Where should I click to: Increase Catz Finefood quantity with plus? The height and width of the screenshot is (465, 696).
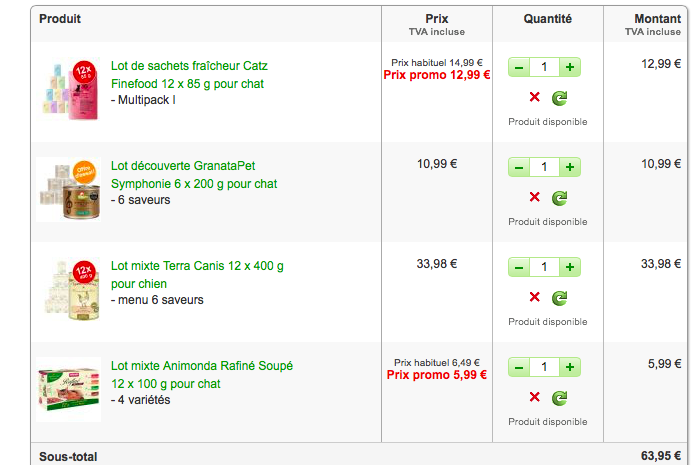point(570,67)
